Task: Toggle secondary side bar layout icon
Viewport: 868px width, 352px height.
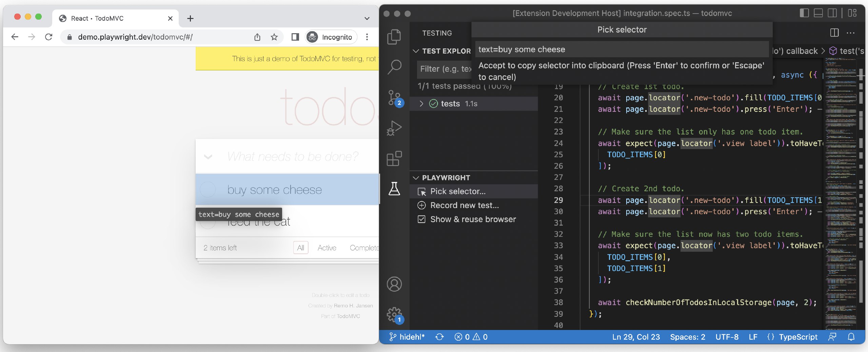Action: pos(832,13)
